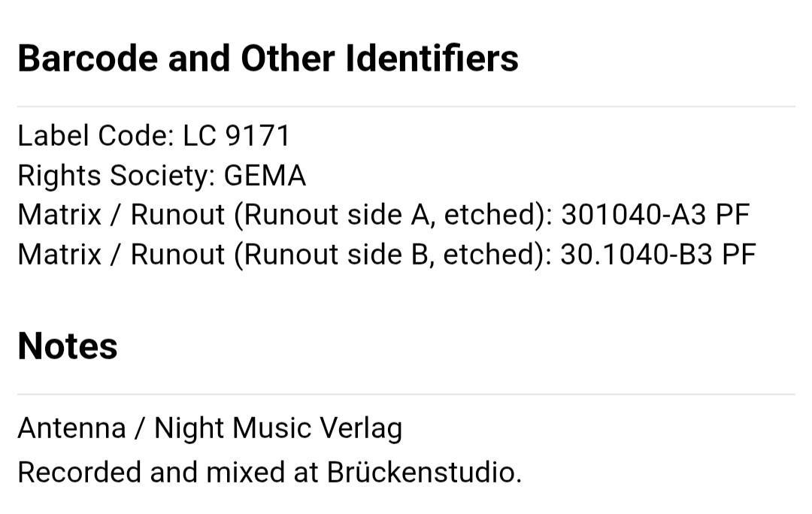Click the word Brückenstudio in the notes

click(x=423, y=473)
